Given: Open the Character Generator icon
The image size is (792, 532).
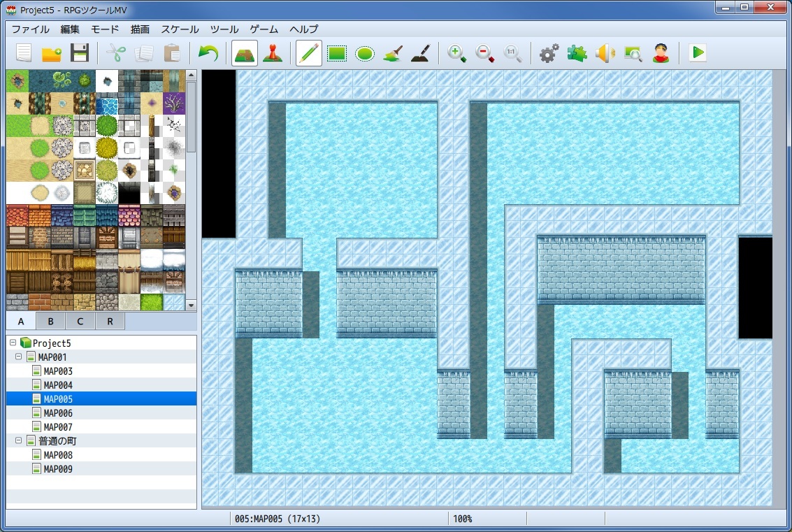Looking at the screenshot, I should coord(661,52).
